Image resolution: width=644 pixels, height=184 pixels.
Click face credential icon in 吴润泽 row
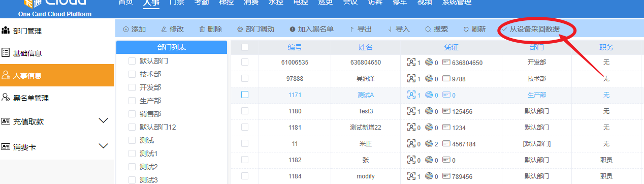(x=411, y=79)
